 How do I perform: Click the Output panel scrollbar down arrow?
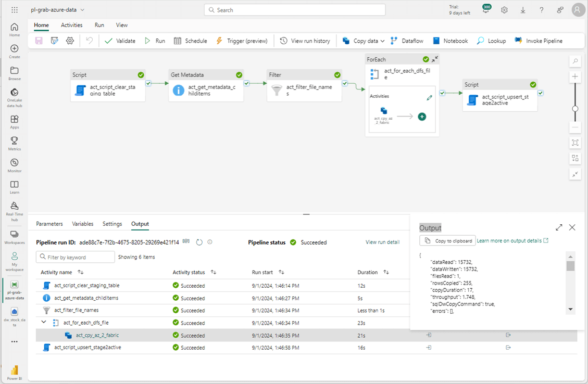570,310
